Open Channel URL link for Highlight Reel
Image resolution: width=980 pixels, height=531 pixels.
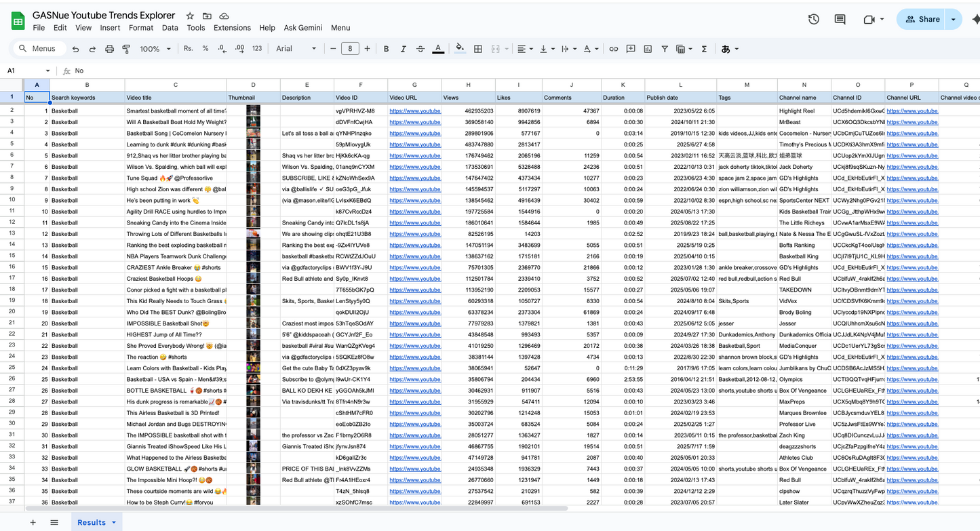tap(912, 111)
